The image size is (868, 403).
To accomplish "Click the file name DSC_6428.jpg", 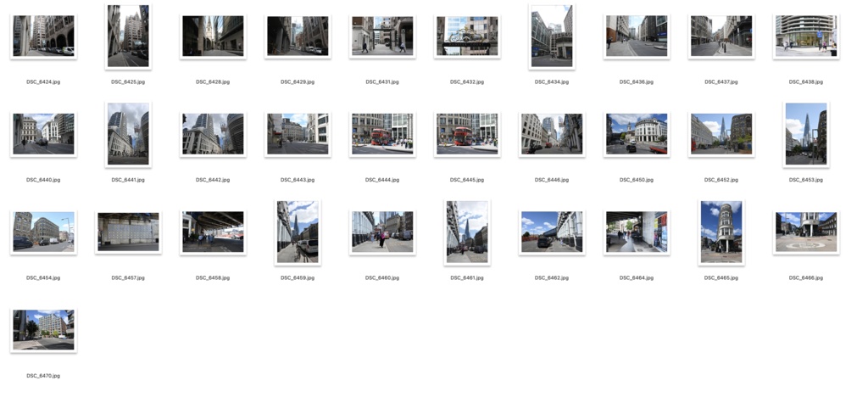I will pos(213,82).
